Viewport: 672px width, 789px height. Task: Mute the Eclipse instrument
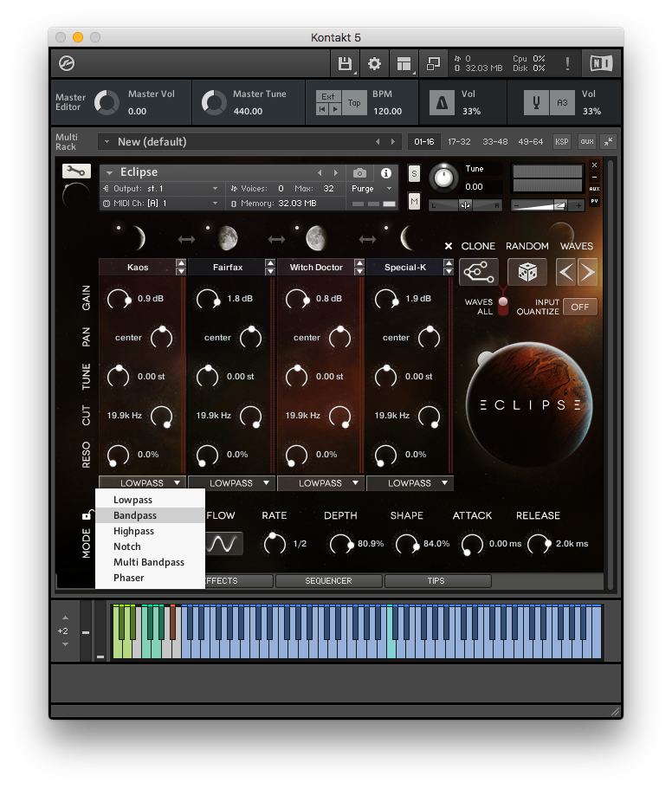(414, 201)
